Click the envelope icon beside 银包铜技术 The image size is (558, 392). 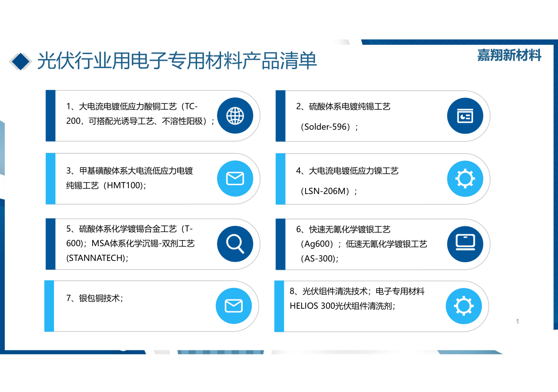coord(233,306)
